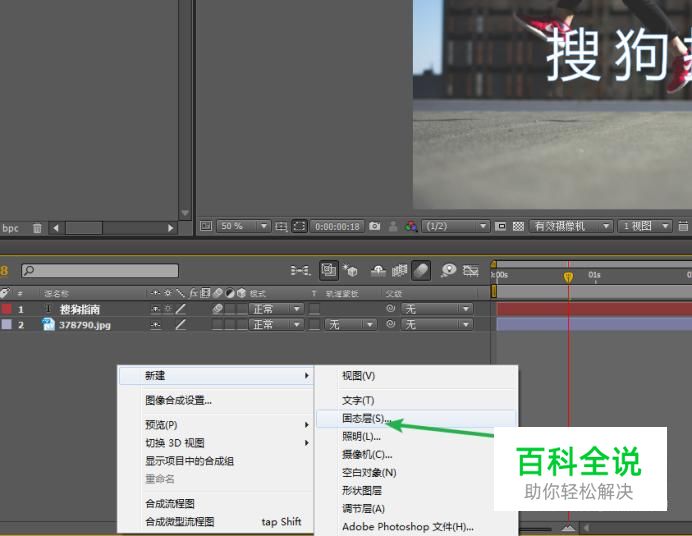Toggle preserve transparency box for layer 2
The height and width of the screenshot is (536, 692).
314,325
